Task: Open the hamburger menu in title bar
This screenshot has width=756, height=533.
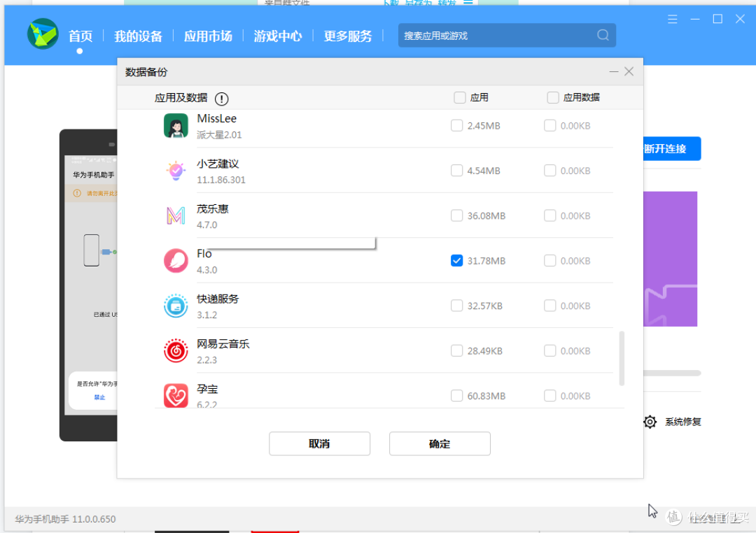Action: tap(672, 20)
